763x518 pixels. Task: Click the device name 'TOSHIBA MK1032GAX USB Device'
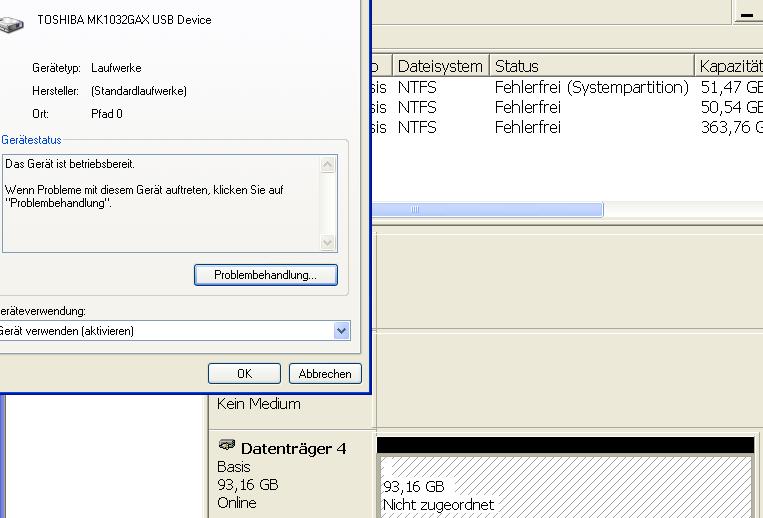click(124, 20)
